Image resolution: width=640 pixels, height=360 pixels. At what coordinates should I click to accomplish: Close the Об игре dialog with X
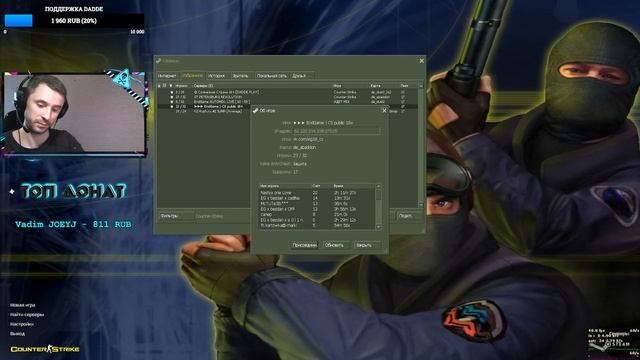[x=384, y=111]
